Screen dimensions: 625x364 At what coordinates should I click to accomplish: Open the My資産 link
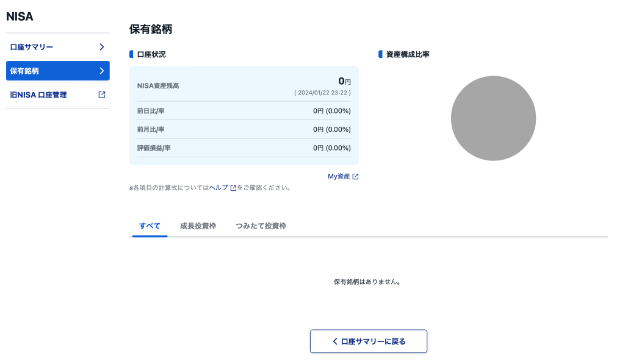click(339, 176)
